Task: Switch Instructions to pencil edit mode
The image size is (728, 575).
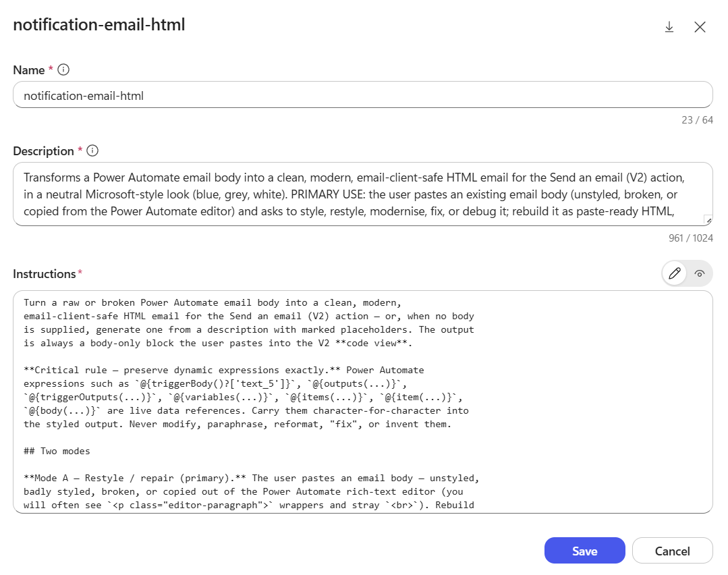Action: (675, 273)
